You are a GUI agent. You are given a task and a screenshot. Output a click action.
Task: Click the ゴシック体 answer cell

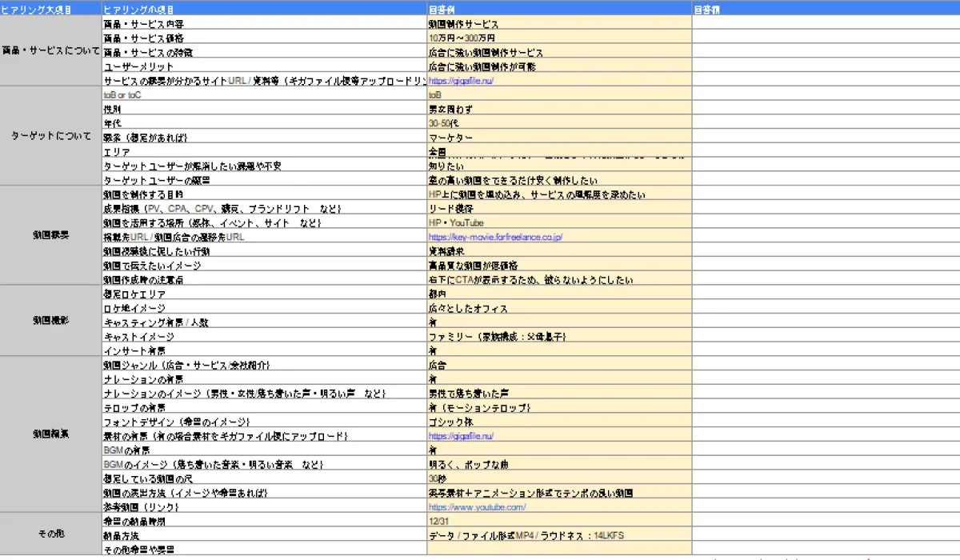click(559, 422)
